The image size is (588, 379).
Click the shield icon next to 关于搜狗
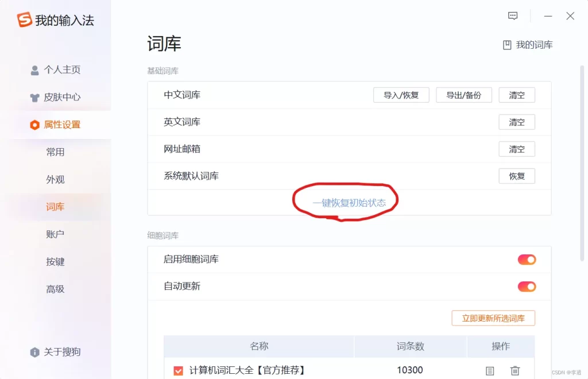pyautogui.click(x=35, y=352)
